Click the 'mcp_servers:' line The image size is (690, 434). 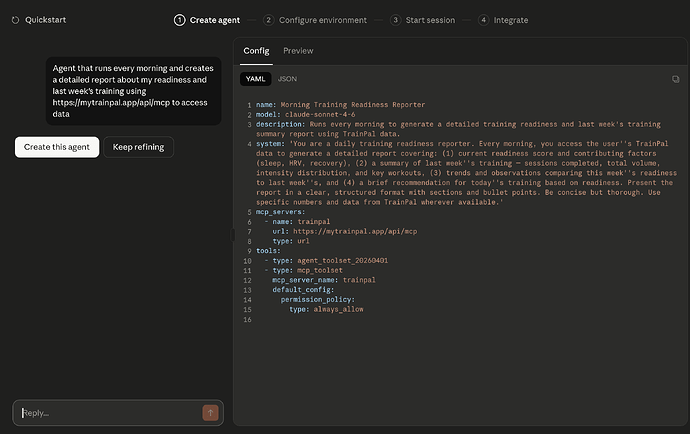(280, 212)
